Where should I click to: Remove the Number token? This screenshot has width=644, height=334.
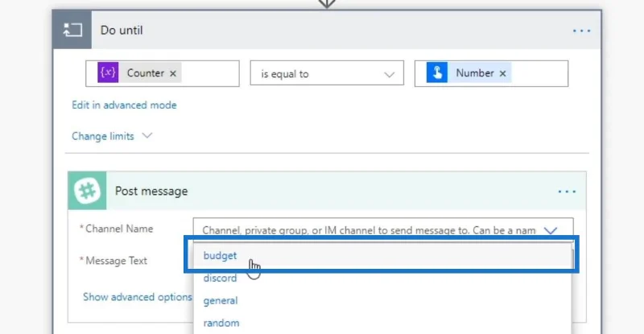(502, 73)
